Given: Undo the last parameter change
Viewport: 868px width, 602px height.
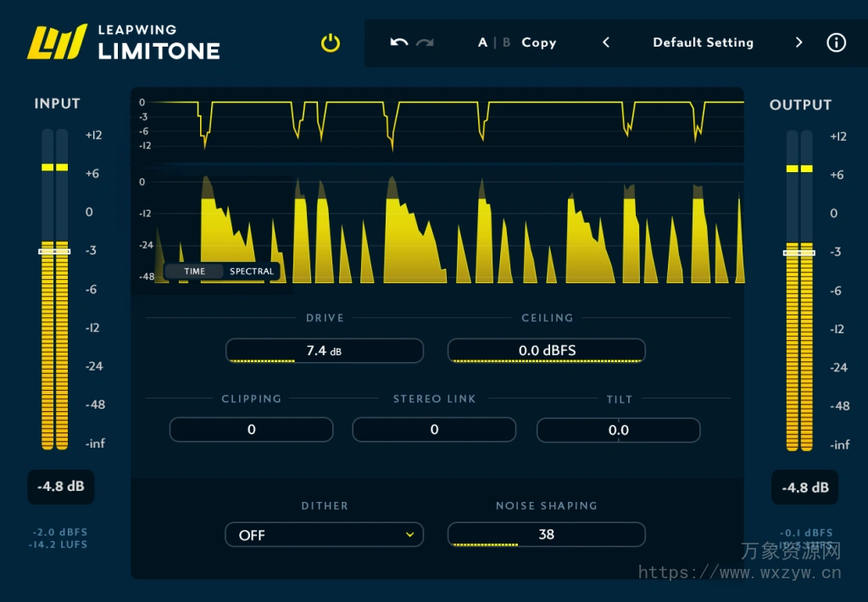Looking at the screenshot, I should tap(398, 42).
